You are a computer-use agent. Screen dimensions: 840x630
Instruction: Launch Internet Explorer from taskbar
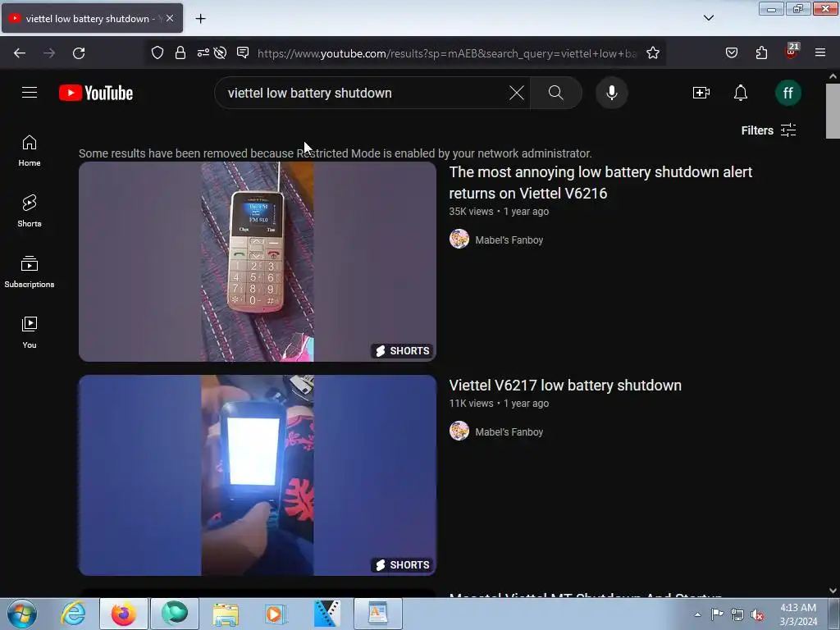(73, 614)
